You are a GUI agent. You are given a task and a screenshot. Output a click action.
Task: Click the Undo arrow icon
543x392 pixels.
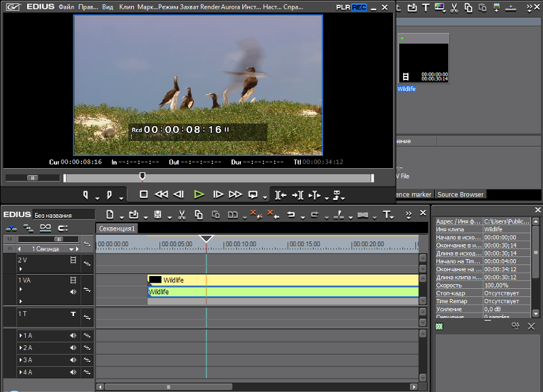(x=291, y=215)
